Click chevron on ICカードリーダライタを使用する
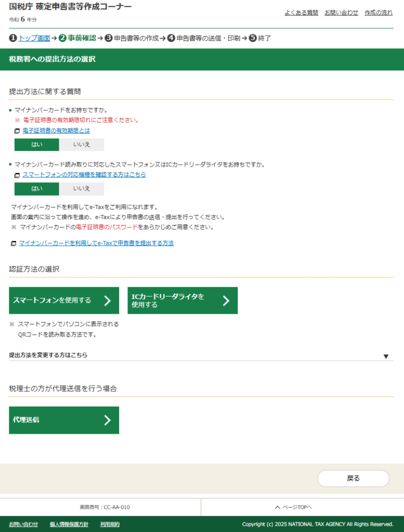Viewport: 404px width, 532px height. (x=226, y=300)
